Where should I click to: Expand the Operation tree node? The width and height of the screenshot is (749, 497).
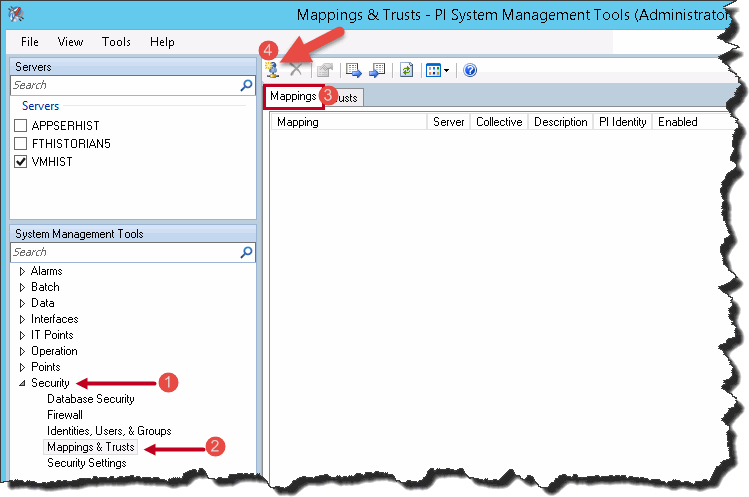(22, 351)
